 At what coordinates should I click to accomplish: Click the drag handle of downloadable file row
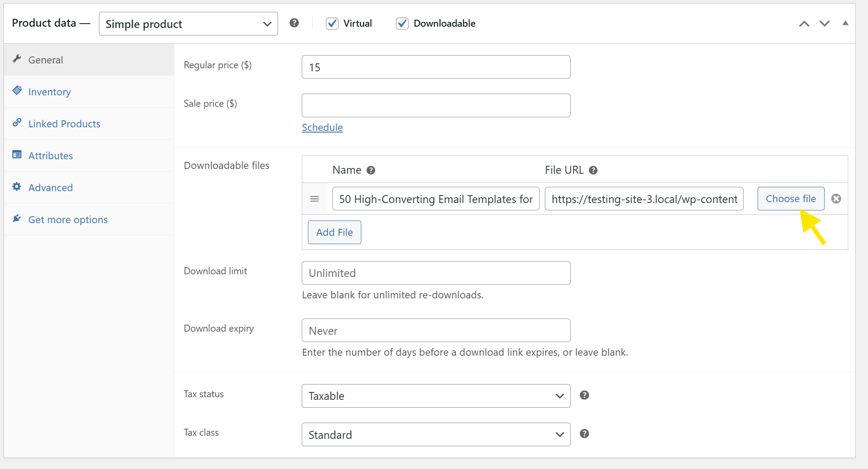[314, 199]
